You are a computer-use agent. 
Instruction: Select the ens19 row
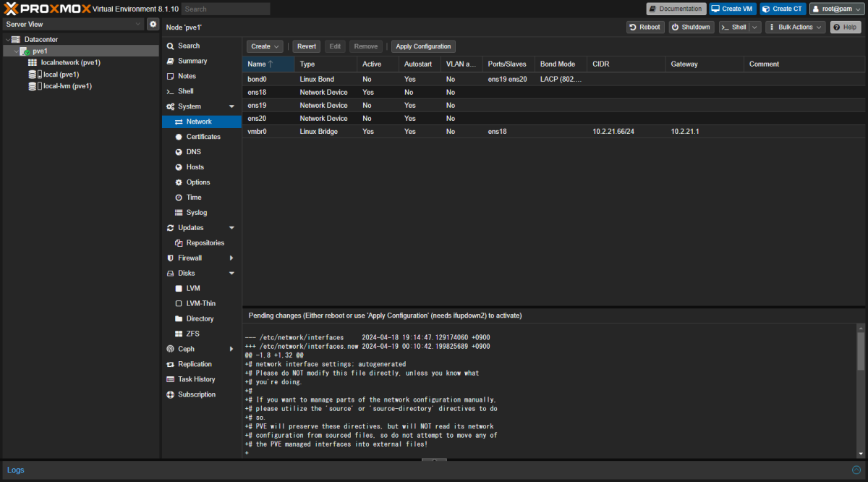tap(553, 105)
